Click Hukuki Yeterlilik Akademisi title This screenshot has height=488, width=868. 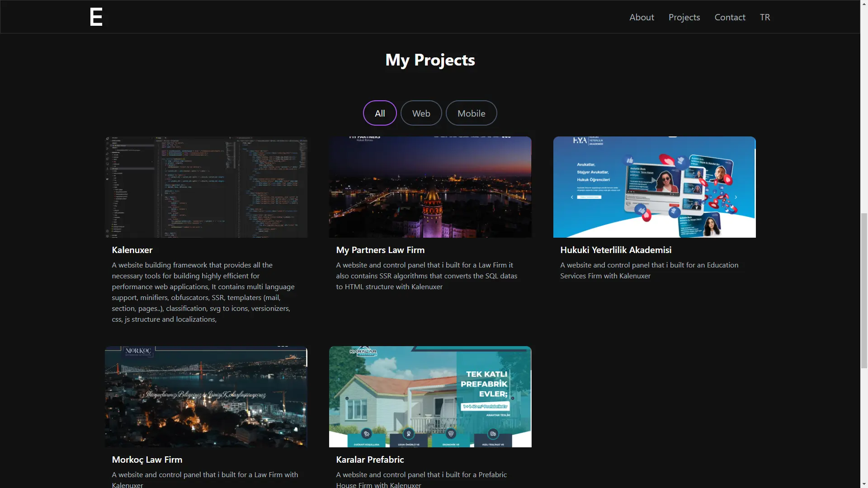(616, 250)
